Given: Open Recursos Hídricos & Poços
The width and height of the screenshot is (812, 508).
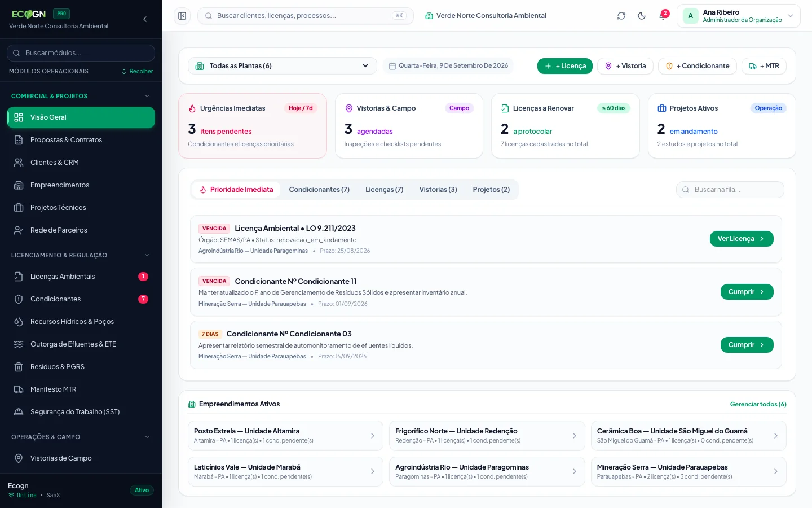Looking at the screenshot, I should pyautogui.click(x=81, y=322).
